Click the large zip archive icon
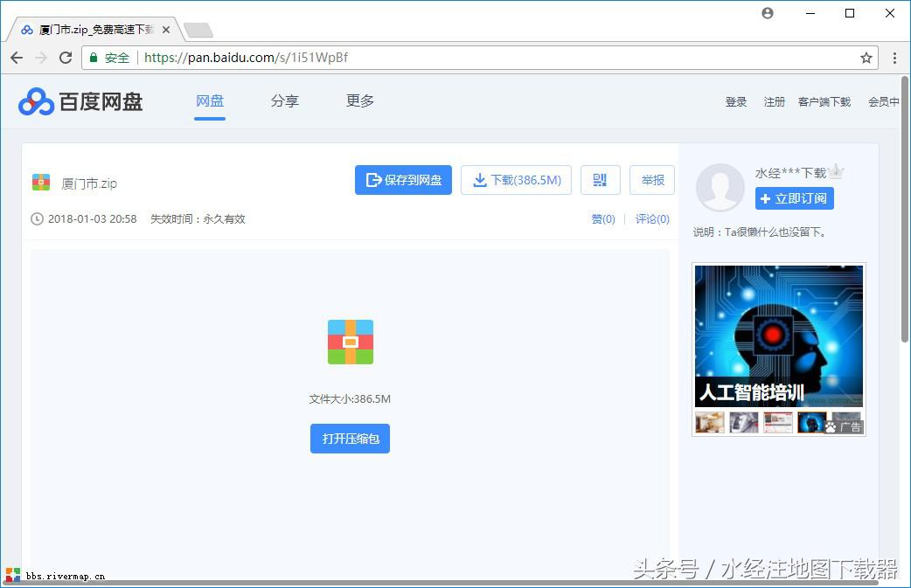The height and width of the screenshot is (588, 911). pyautogui.click(x=350, y=342)
